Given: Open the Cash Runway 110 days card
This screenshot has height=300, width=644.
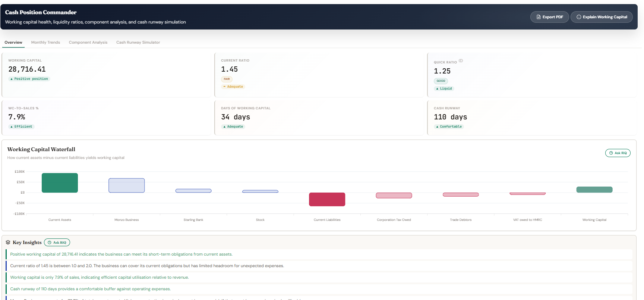Looking at the screenshot, I should pos(532,118).
